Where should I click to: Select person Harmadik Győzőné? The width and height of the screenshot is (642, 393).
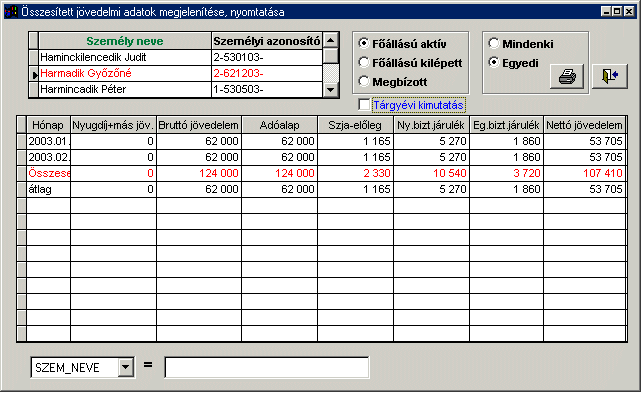[x=125, y=73]
